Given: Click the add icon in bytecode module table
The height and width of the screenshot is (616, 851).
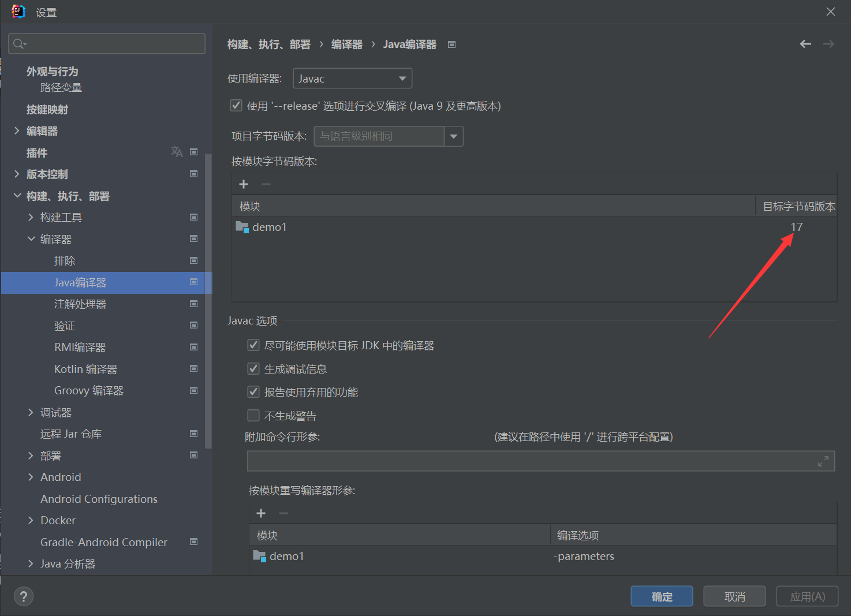Looking at the screenshot, I should pos(244,184).
